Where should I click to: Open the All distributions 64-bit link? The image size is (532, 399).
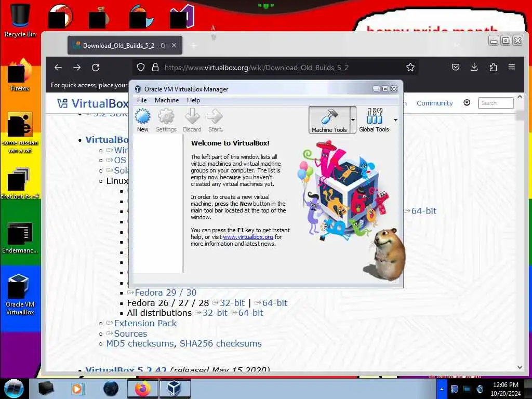point(250,313)
